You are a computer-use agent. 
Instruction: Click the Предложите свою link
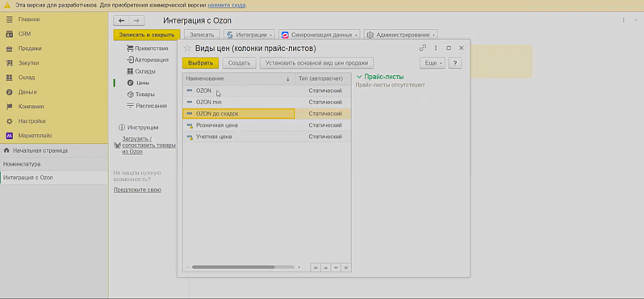(137, 190)
